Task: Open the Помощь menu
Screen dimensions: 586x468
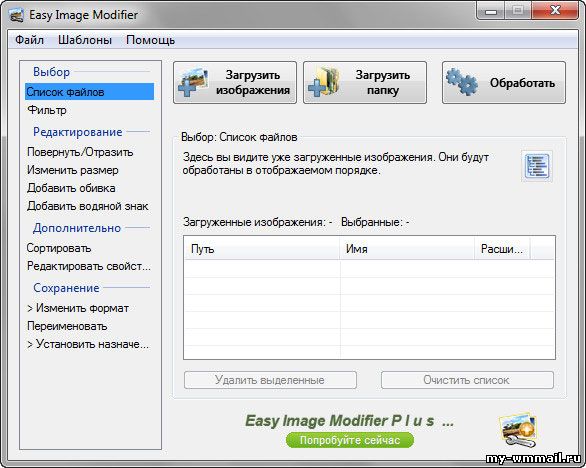Action: pos(150,40)
